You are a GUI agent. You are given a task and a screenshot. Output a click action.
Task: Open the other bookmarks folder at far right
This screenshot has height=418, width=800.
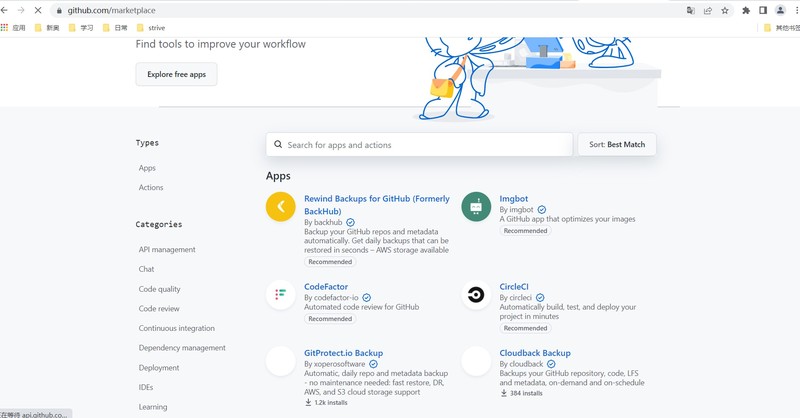coord(781,28)
